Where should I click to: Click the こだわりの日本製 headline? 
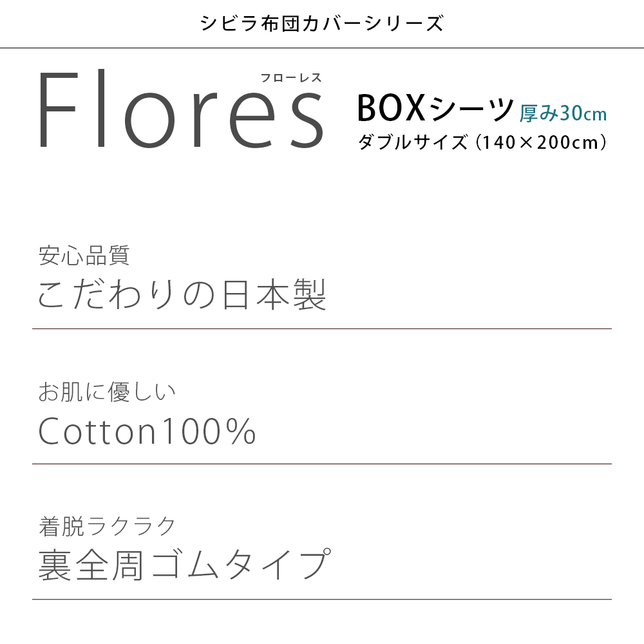182,296
